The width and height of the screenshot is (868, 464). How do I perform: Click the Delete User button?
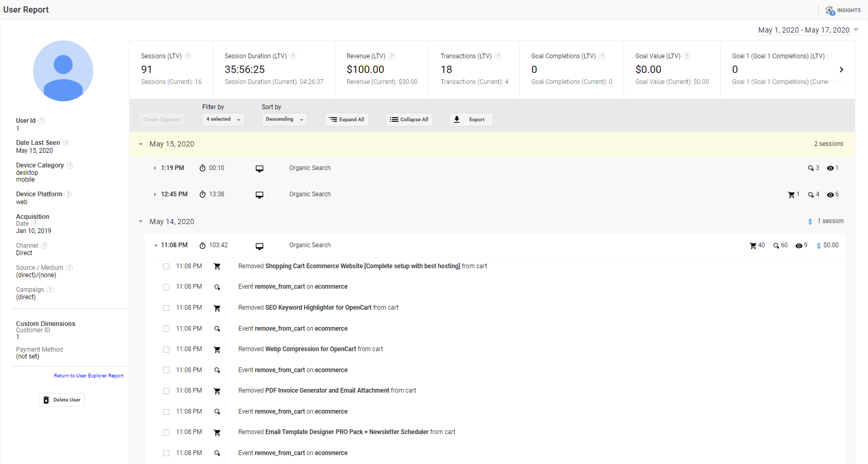pos(61,400)
